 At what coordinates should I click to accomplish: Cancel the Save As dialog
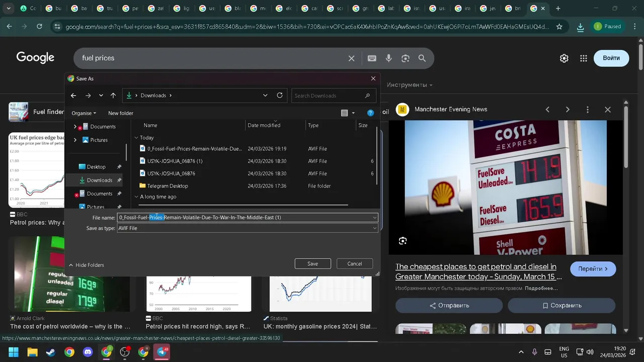[x=355, y=264]
